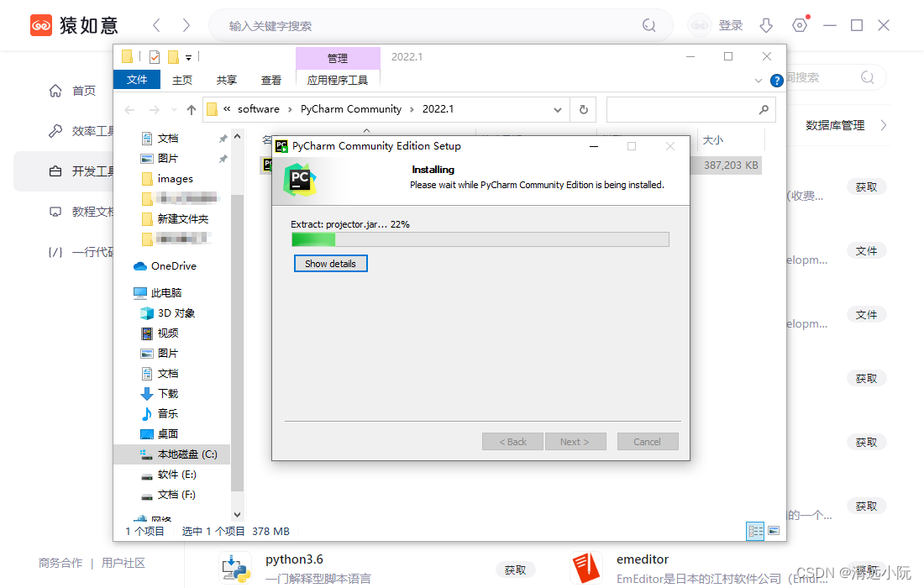Viewport: 924px width, 588px height.
Task: Click the 效率工具 wrench icon
Action: point(55,131)
